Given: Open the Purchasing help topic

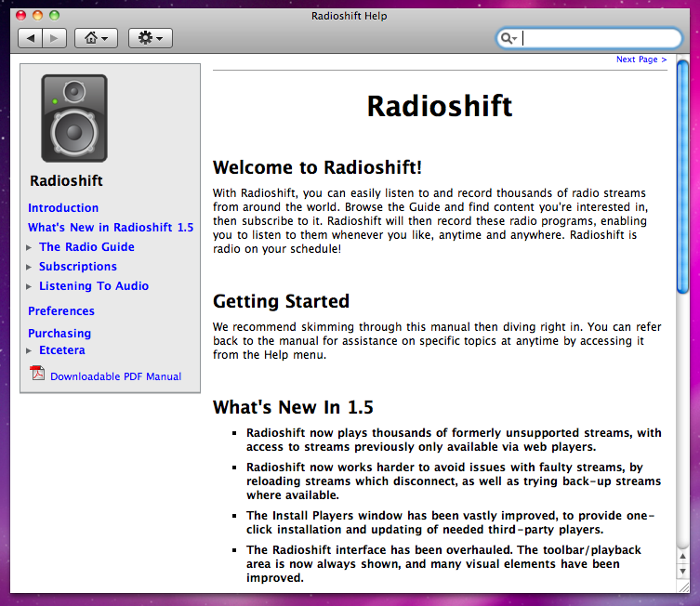Looking at the screenshot, I should click(59, 334).
